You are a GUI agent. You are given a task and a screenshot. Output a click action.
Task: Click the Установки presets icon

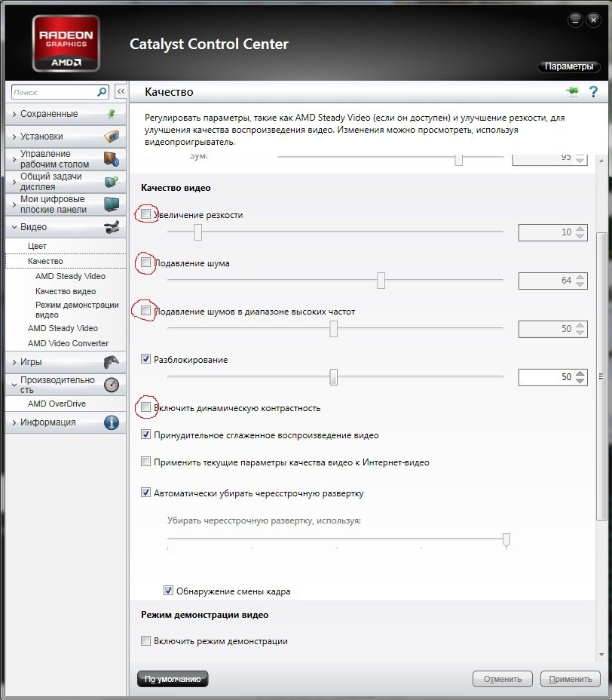click(x=112, y=137)
